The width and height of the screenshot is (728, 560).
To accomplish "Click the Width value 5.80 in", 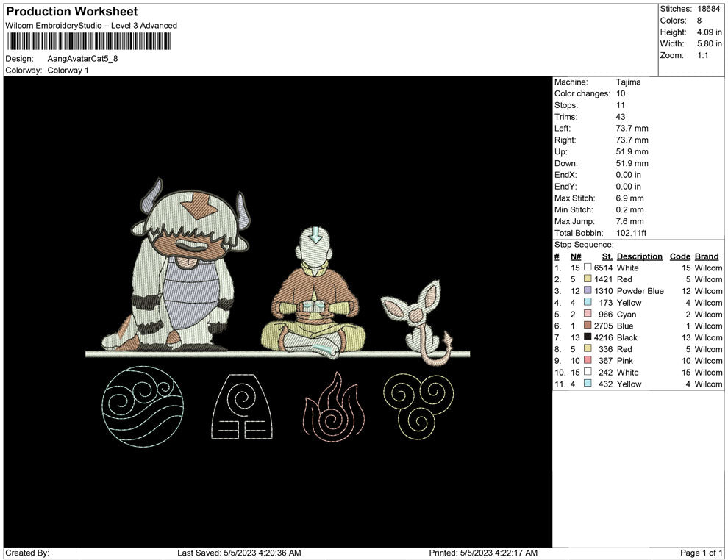I will [x=709, y=43].
